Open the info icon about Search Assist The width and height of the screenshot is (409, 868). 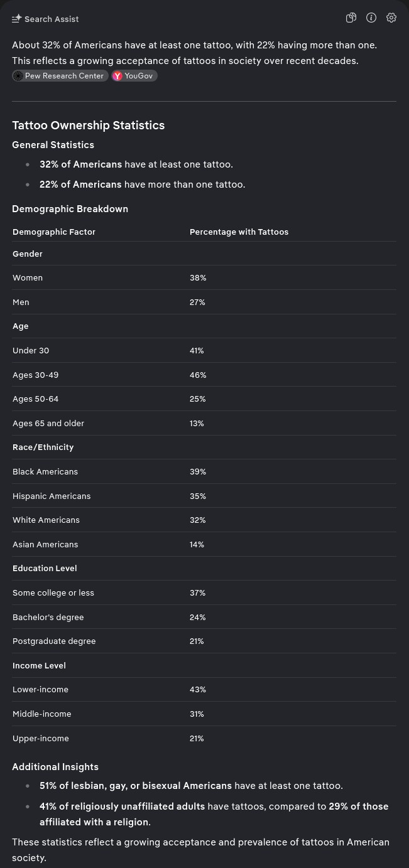click(x=371, y=18)
